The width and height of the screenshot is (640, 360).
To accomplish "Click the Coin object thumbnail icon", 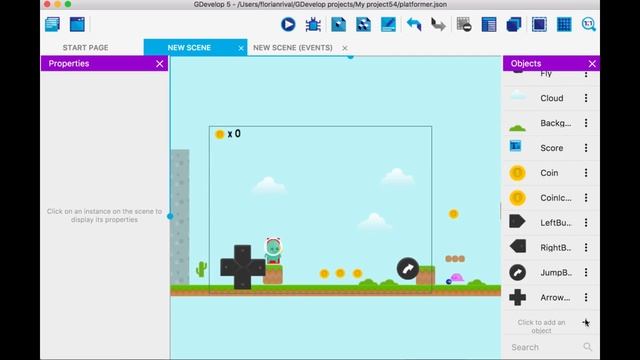I will point(518,173).
